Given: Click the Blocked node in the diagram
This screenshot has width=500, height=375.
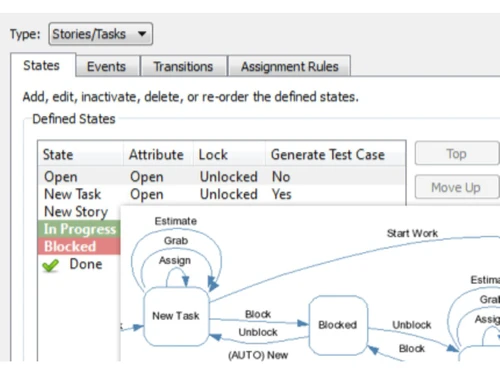Looking at the screenshot, I should pos(338,325).
